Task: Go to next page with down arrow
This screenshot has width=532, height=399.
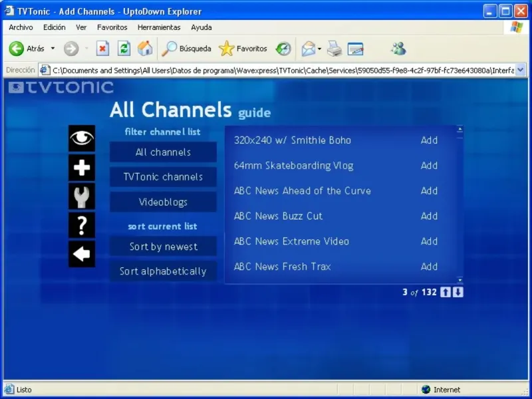Action: pyautogui.click(x=458, y=292)
